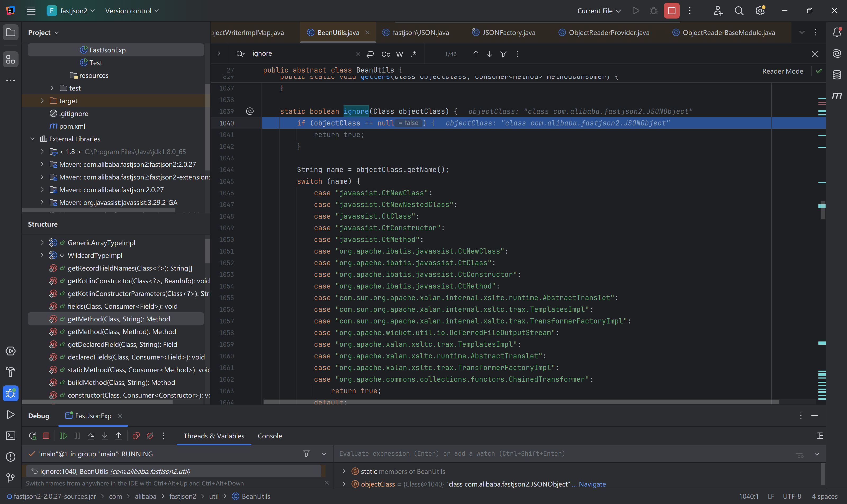
Task: Expand the test folder
Action: (x=52, y=88)
